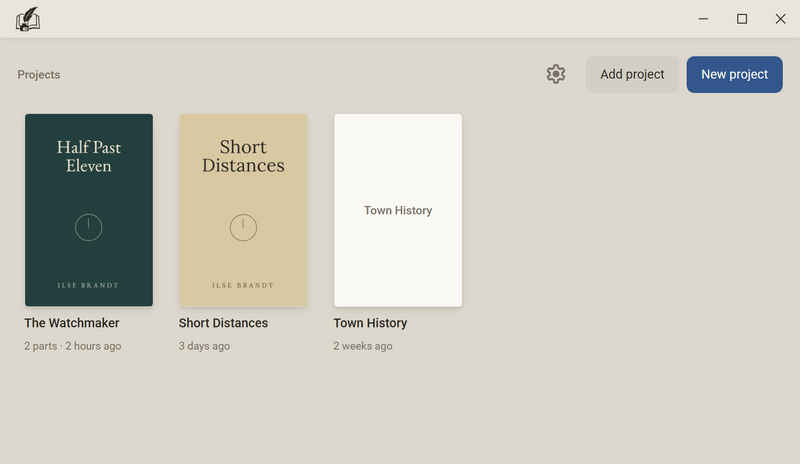Open the Short Distances book cover
The height and width of the screenshot is (464, 800).
point(243,210)
